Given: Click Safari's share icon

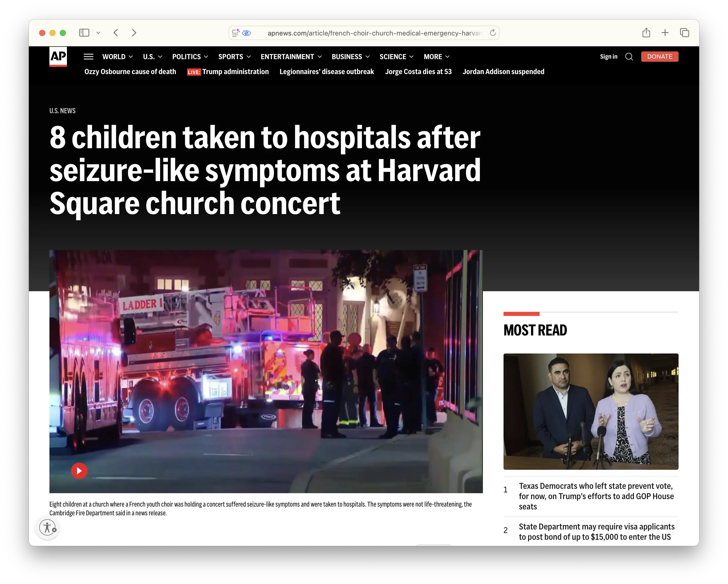Looking at the screenshot, I should [x=646, y=33].
